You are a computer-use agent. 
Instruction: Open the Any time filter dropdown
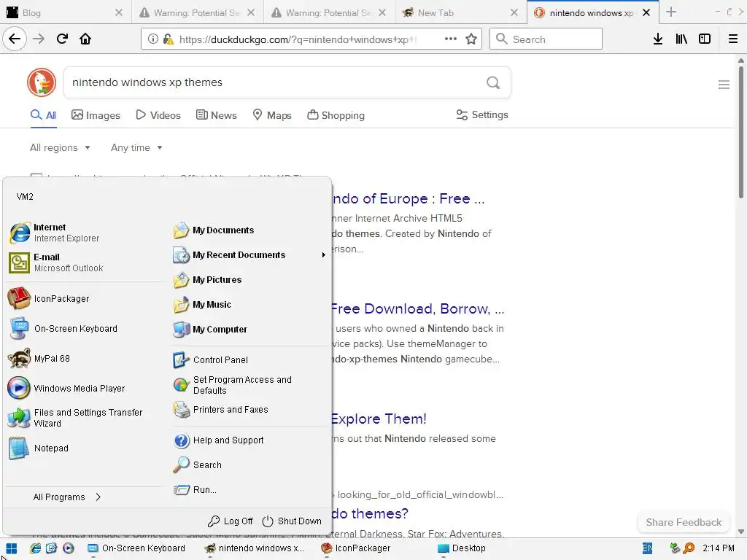[136, 147]
